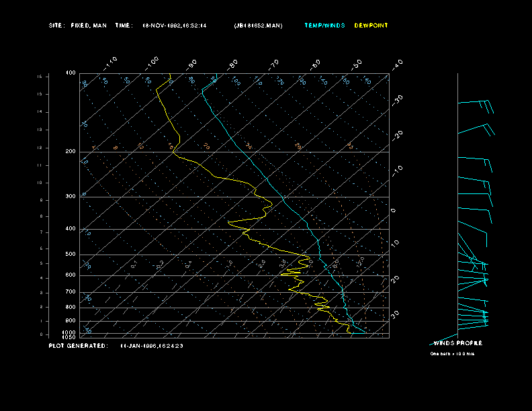Click the WINDS PROFILE caption

click(x=457, y=343)
